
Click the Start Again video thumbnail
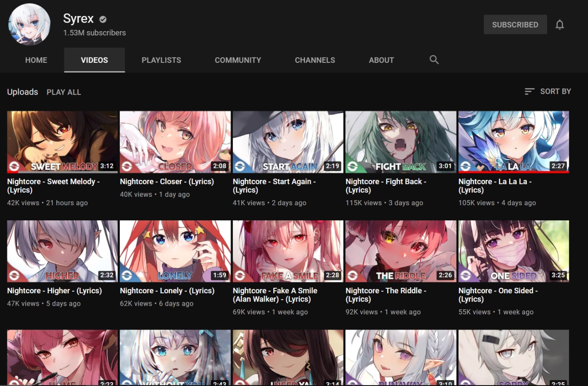tap(288, 142)
